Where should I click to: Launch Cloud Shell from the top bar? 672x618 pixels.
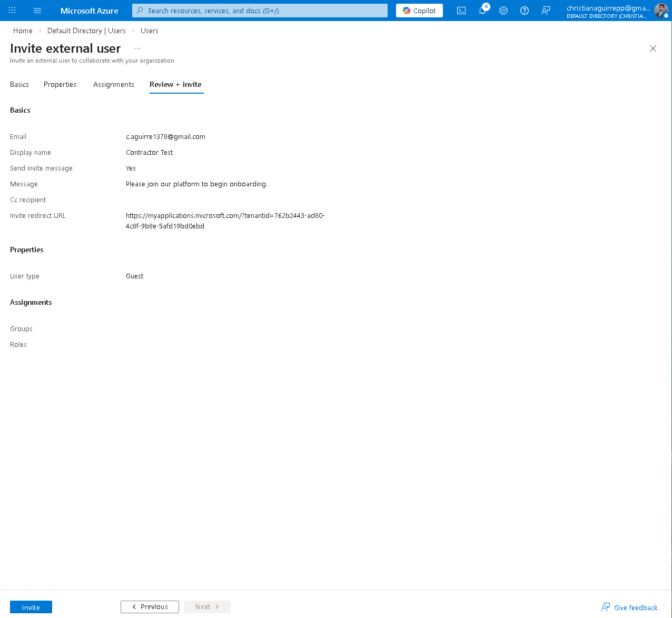point(461,11)
